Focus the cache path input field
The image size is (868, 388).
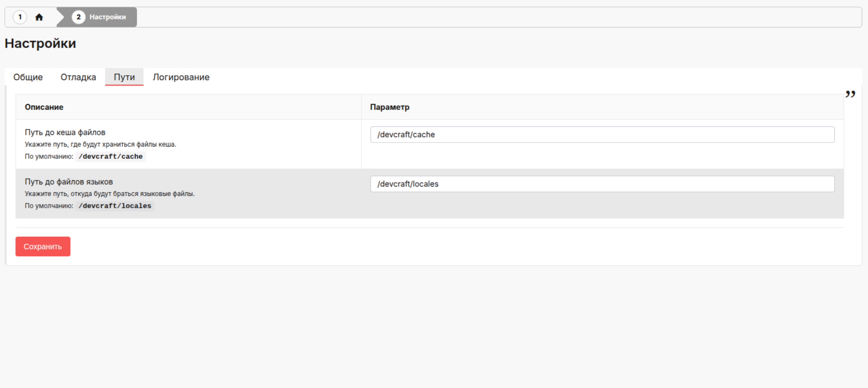(602, 134)
